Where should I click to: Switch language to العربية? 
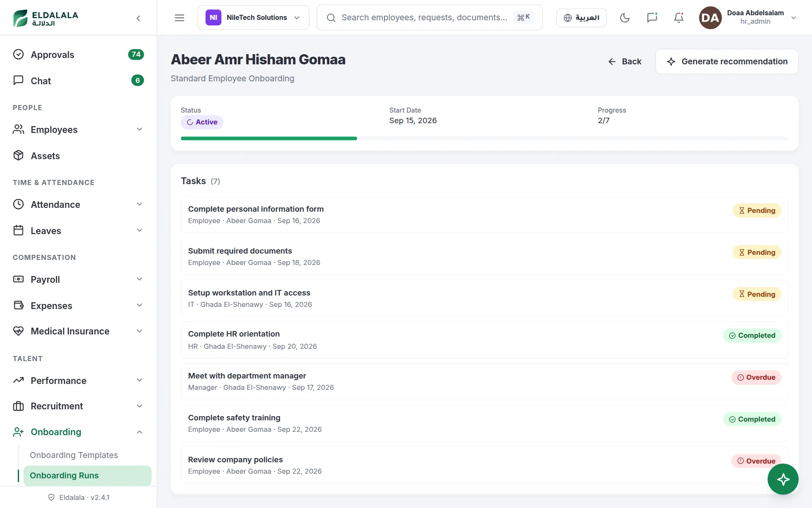pos(582,18)
